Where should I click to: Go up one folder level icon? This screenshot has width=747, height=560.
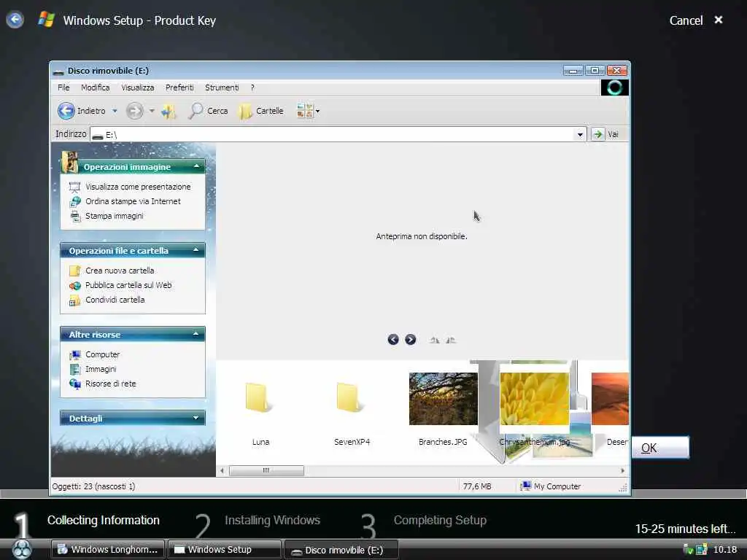pos(169,112)
